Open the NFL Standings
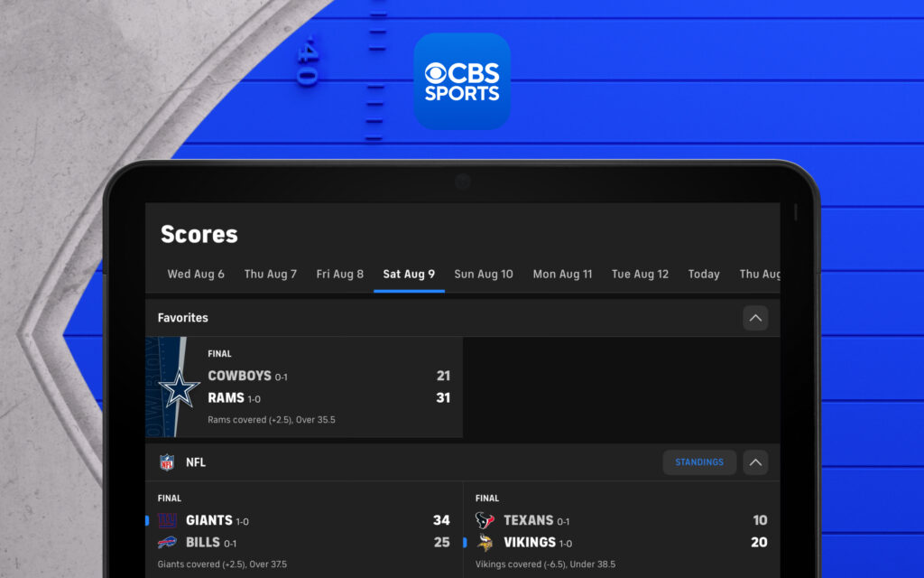This screenshot has height=578, width=924. 699,461
